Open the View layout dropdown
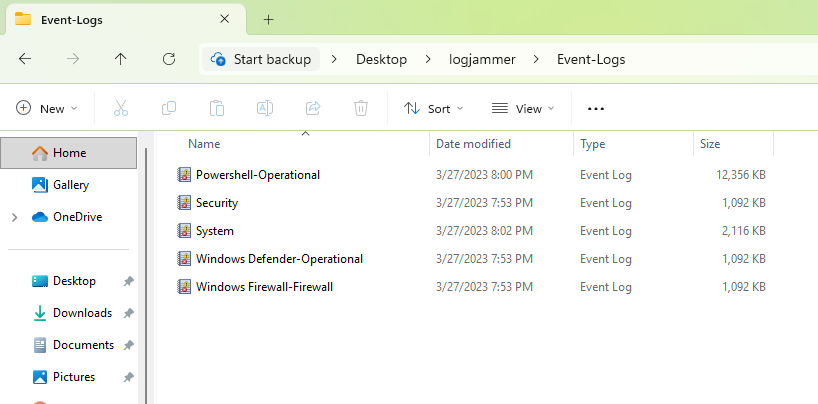The height and width of the screenshot is (404, 818). click(523, 109)
